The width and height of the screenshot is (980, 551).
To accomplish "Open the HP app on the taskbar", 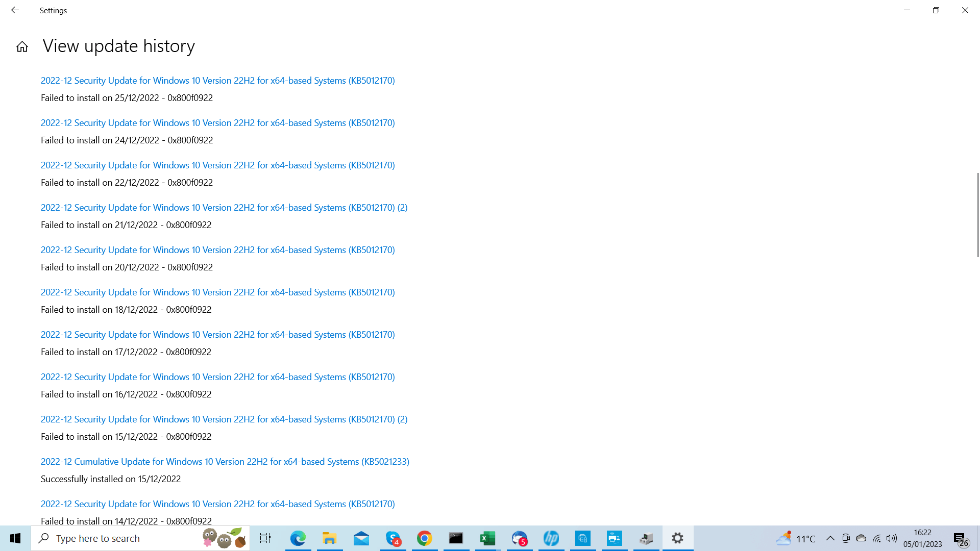I will click(551, 538).
